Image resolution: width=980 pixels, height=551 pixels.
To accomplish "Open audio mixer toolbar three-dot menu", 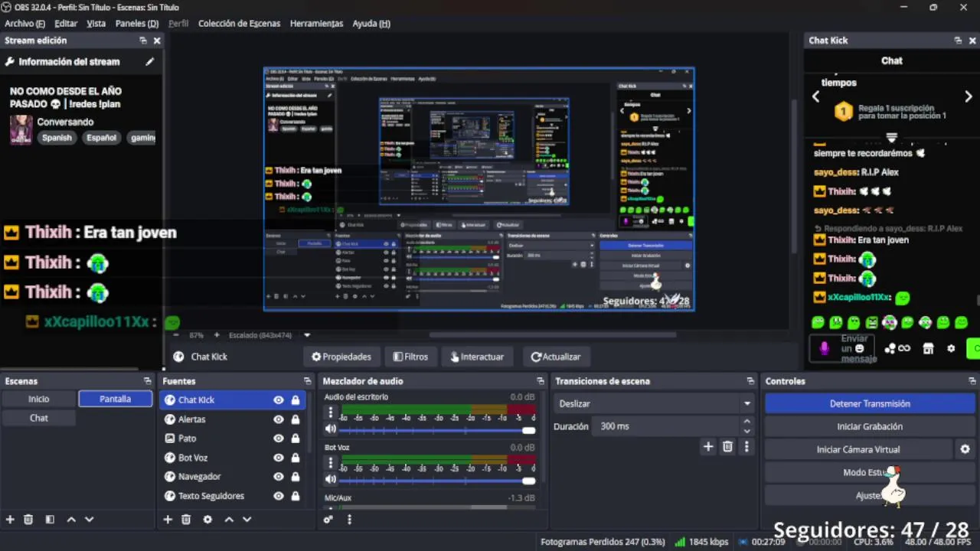I will 349,520.
